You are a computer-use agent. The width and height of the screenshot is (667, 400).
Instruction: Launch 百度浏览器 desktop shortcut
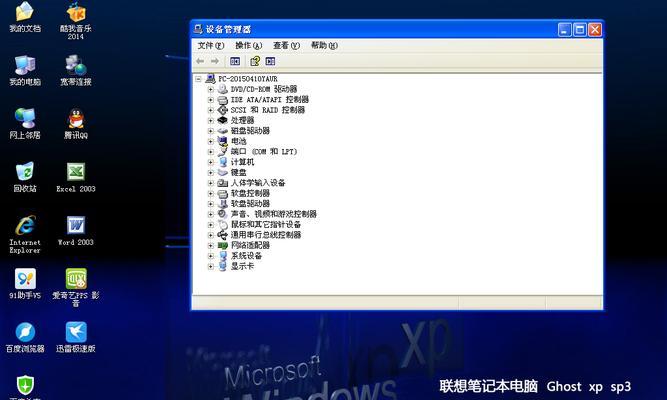coord(25,337)
